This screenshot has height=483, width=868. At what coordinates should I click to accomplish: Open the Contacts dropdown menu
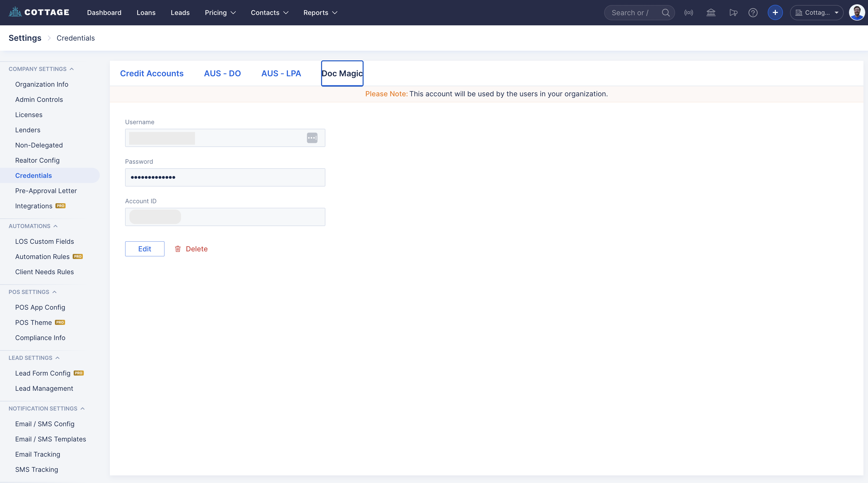click(x=270, y=13)
